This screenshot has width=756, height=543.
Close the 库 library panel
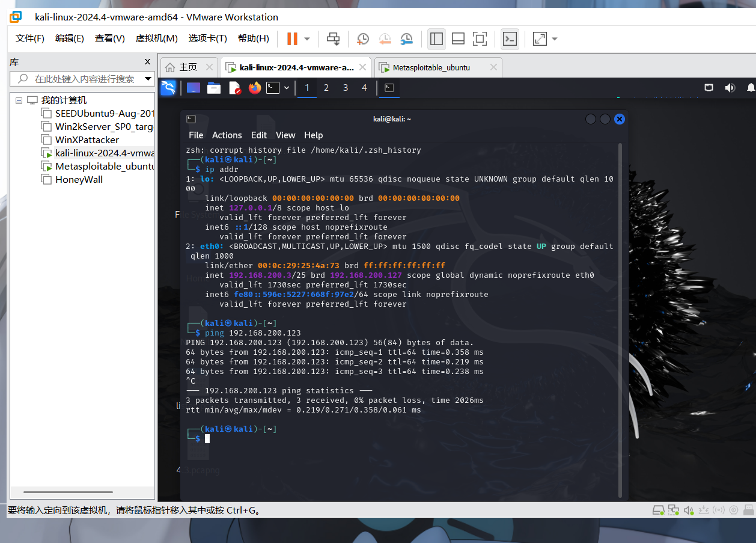pyautogui.click(x=148, y=62)
